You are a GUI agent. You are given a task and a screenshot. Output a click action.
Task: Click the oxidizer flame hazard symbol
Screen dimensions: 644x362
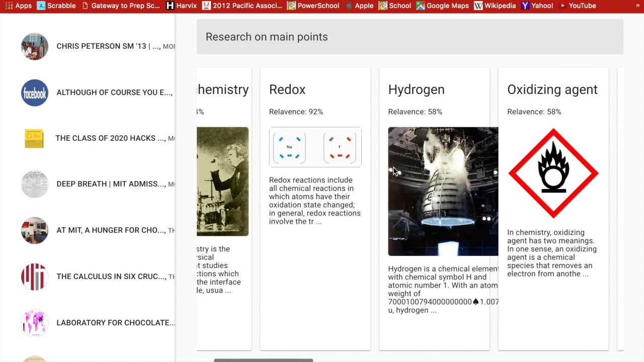pos(553,173)
